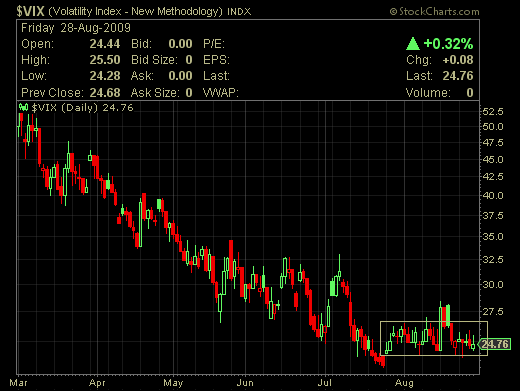Click the candlestick legend icon beside $VIX (Daily)

click(x=23, y=107)
